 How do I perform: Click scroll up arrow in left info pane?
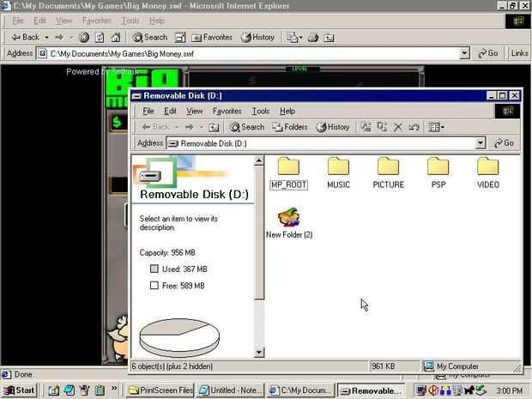click(259, 160)
